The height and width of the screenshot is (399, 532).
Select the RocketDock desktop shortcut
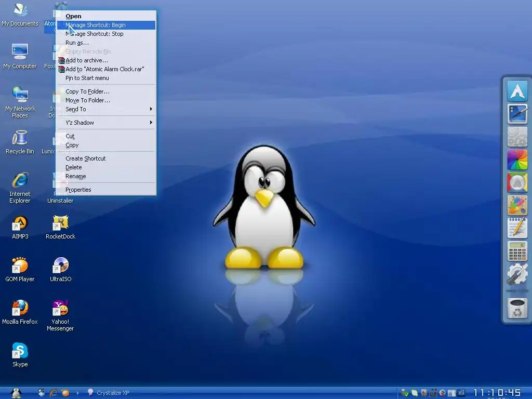click(x=60, y=228)
